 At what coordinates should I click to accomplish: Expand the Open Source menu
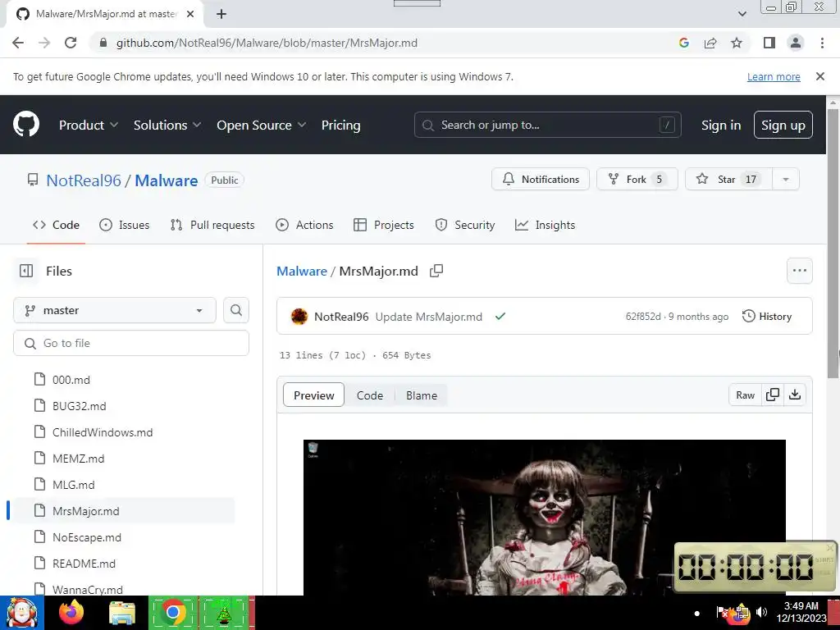[x=262, y=125]
